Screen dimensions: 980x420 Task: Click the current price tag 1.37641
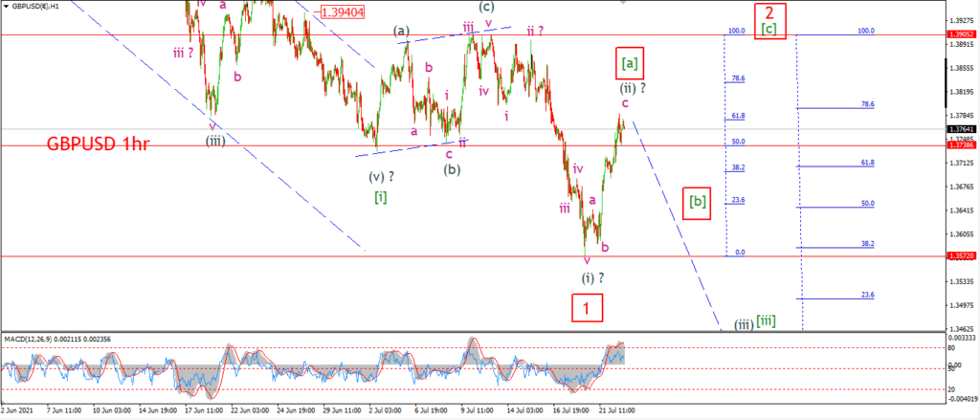point(961,129)
